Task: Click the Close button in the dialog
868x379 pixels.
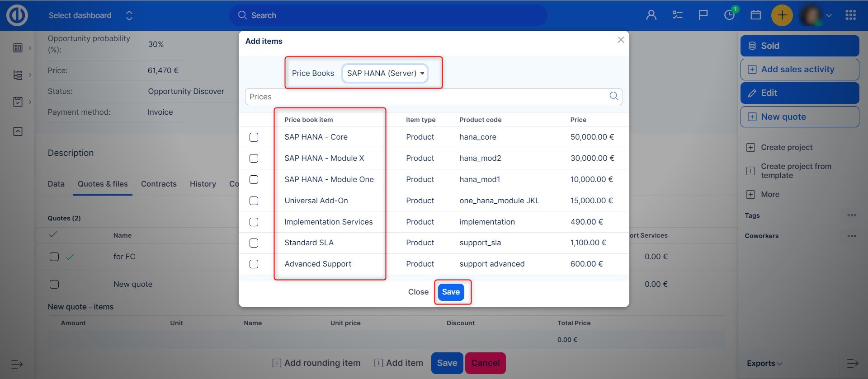Action: coord(418,292)
